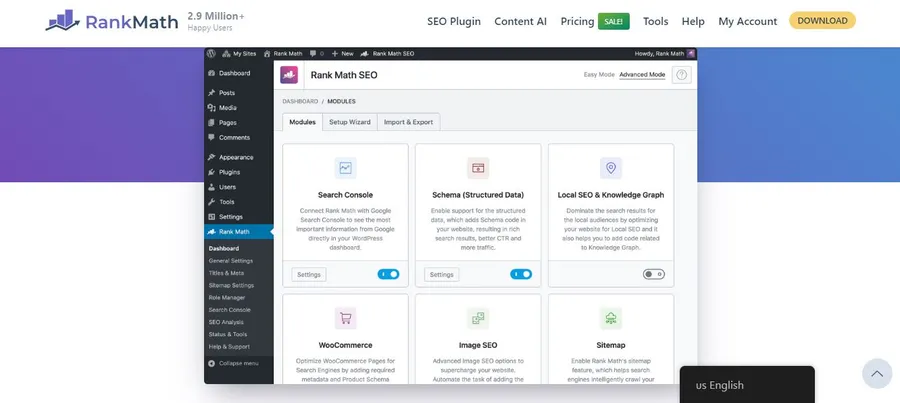Click the Sitemap module icon

point(610,318)
